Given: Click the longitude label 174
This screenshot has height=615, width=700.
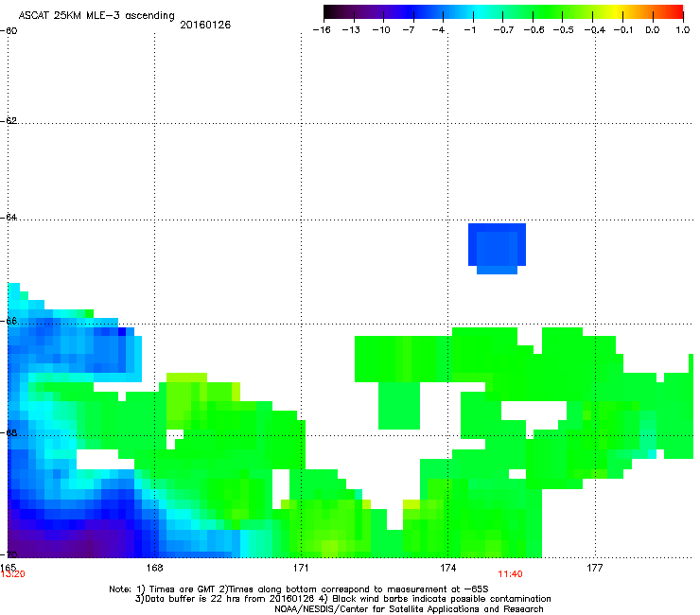Looking at the screenshot, I should point(447,568).
